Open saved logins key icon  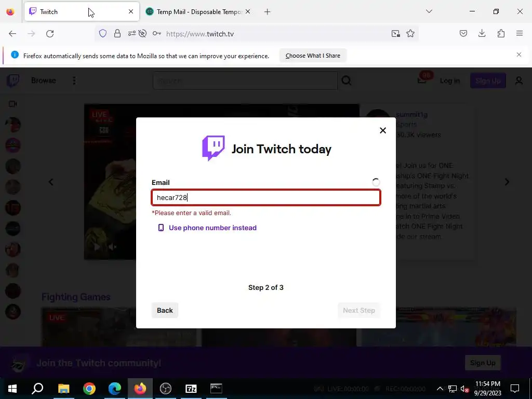click(157, 33)
